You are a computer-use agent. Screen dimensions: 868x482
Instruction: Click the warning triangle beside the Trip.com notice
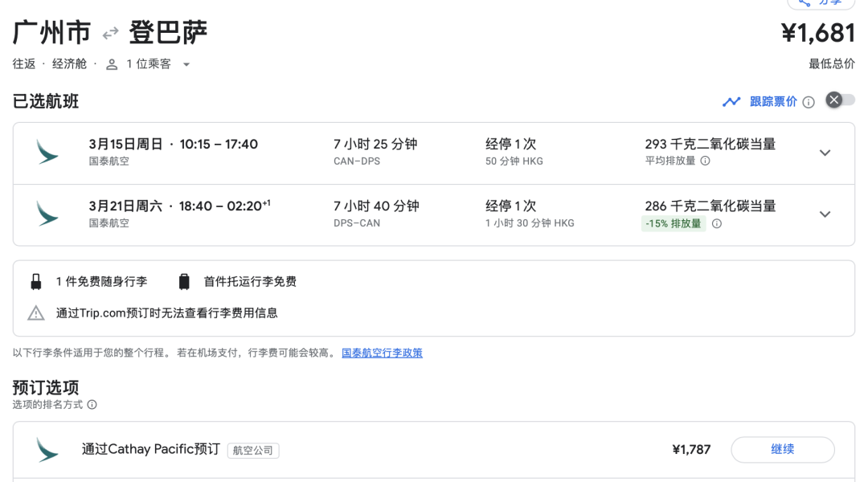tap(36, 312)
